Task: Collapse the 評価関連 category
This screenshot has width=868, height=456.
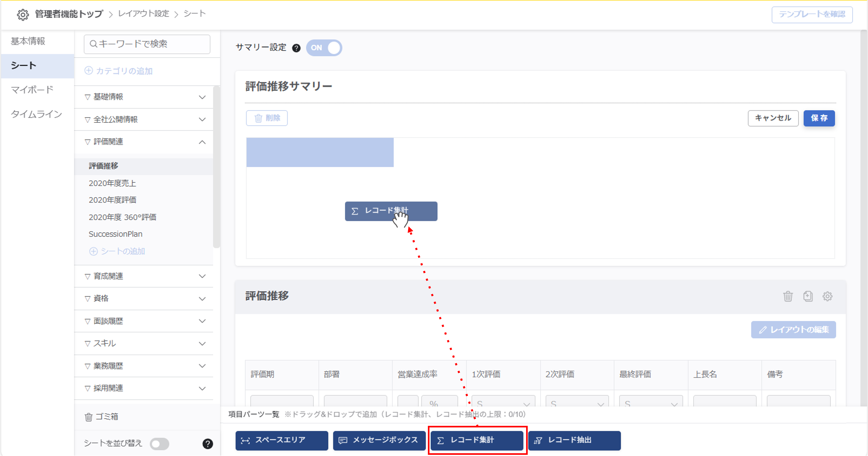Action: (x=202, y=142)
